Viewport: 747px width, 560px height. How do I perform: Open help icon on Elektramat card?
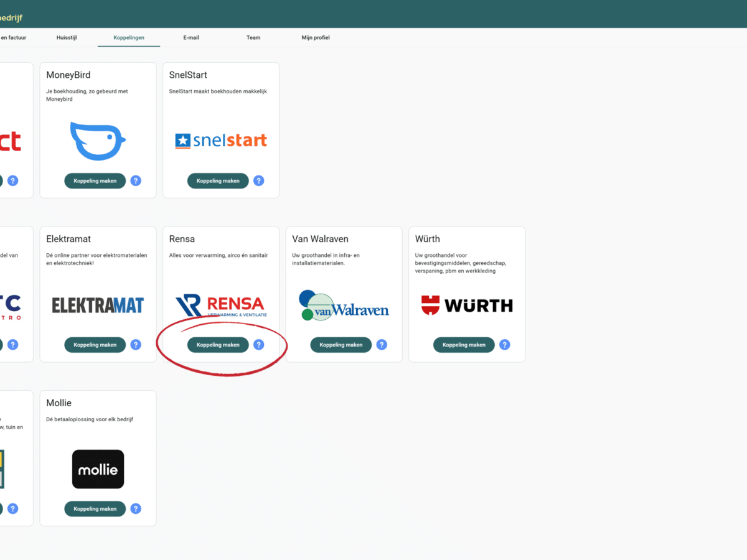136,345
